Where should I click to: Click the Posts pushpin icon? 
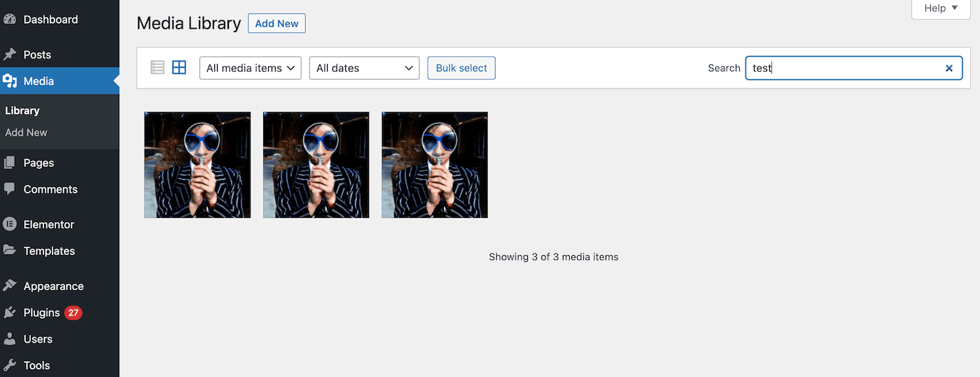coord(10,55)
